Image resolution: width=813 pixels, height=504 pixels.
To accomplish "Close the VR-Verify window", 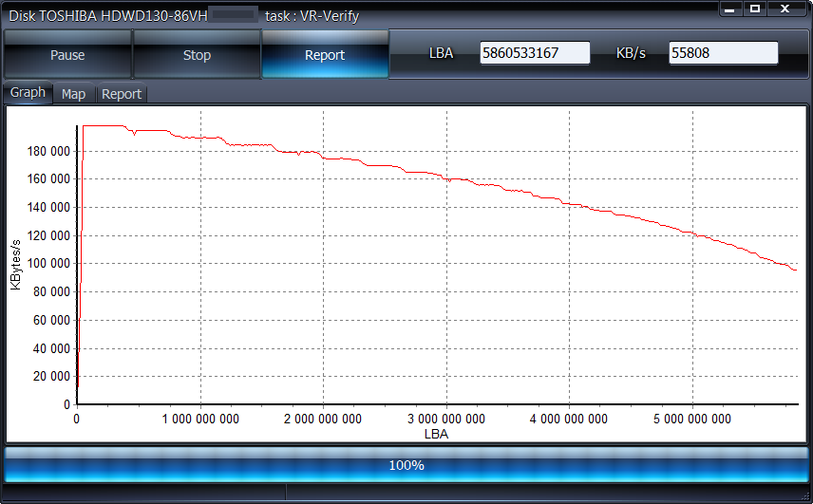I will click(x=786, y=9).
